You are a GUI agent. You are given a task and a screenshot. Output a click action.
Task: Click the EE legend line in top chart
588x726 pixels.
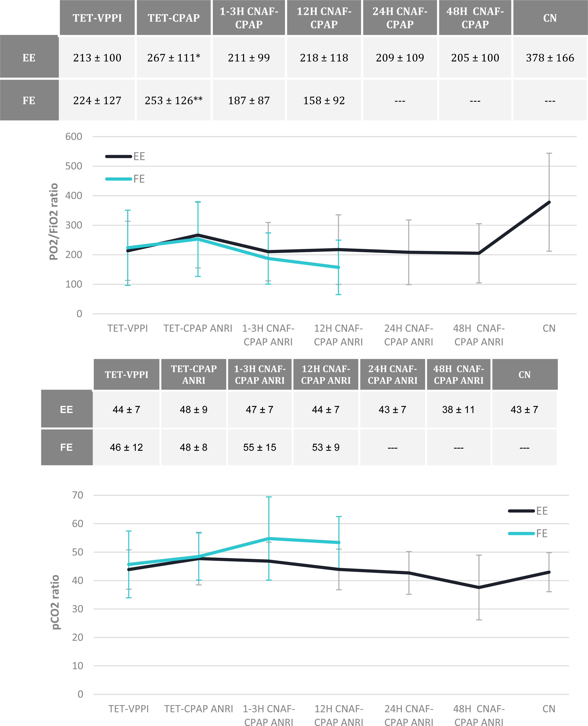tap(119, 156)
